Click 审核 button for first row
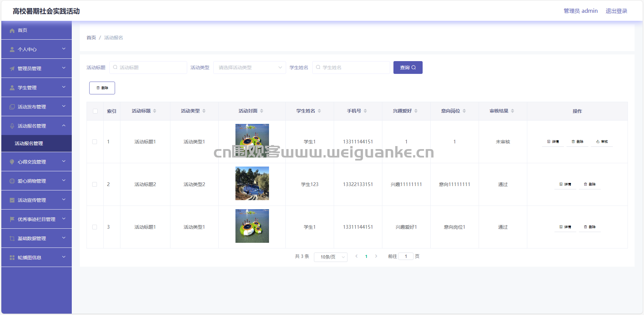Image resolution: width=644 pixels, height=315 pixels. 602,142
